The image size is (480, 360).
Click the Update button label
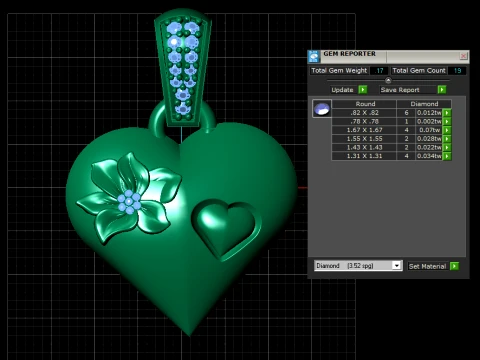pyautogui.click(x=342, y=90)
